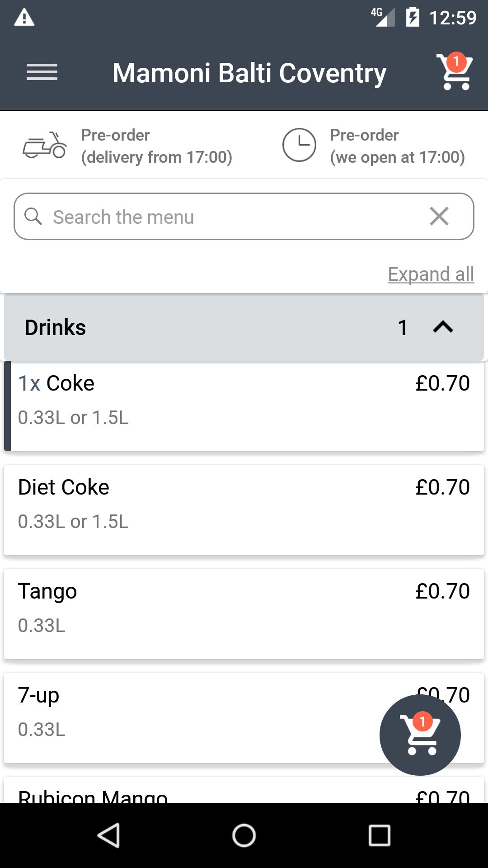Tap the search magnifier icon

(33, 217)
